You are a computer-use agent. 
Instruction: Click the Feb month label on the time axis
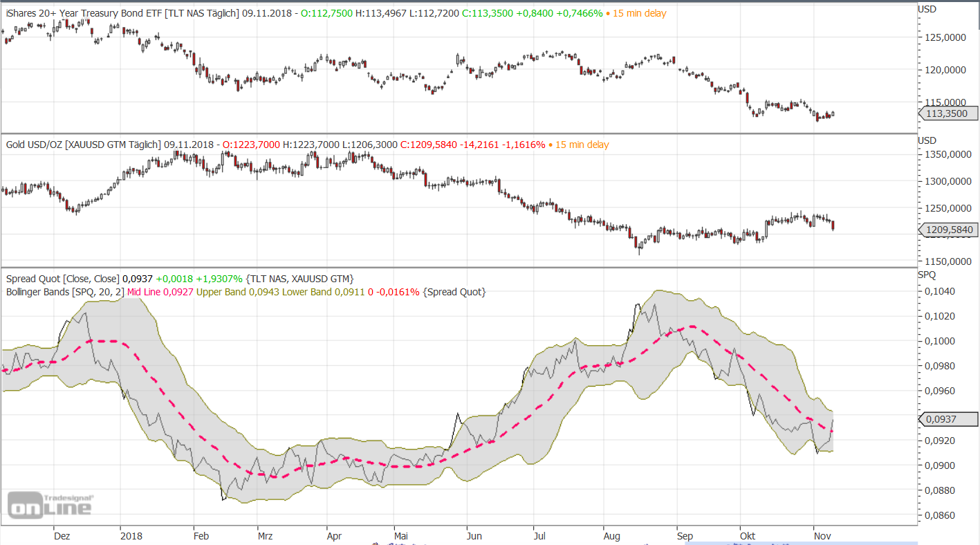tap(201, 535)
